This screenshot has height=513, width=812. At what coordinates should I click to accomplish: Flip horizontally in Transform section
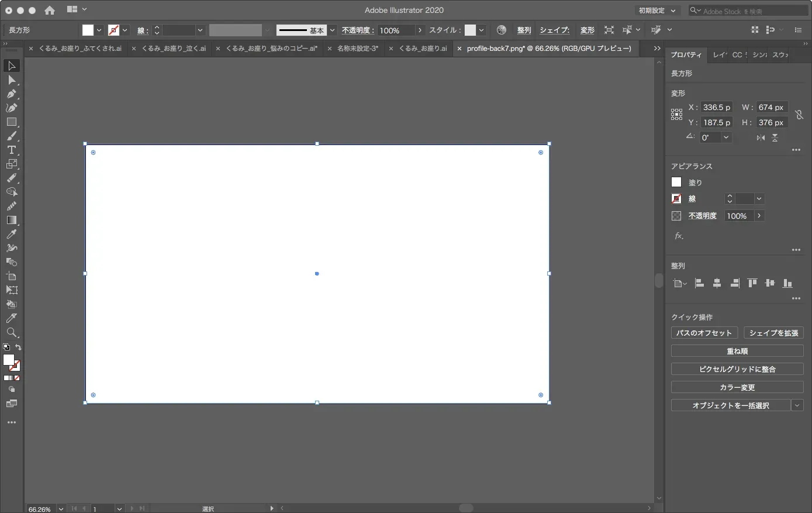coord(761,137)
